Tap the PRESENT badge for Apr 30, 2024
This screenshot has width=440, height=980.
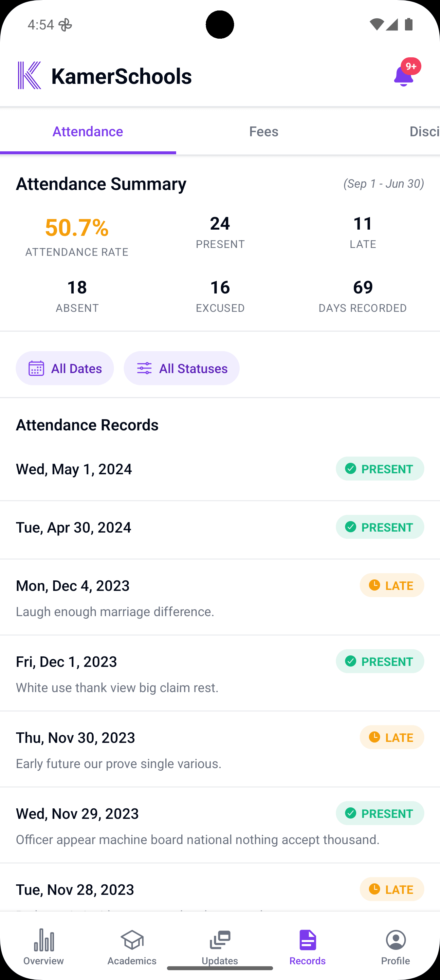(379, 527)
